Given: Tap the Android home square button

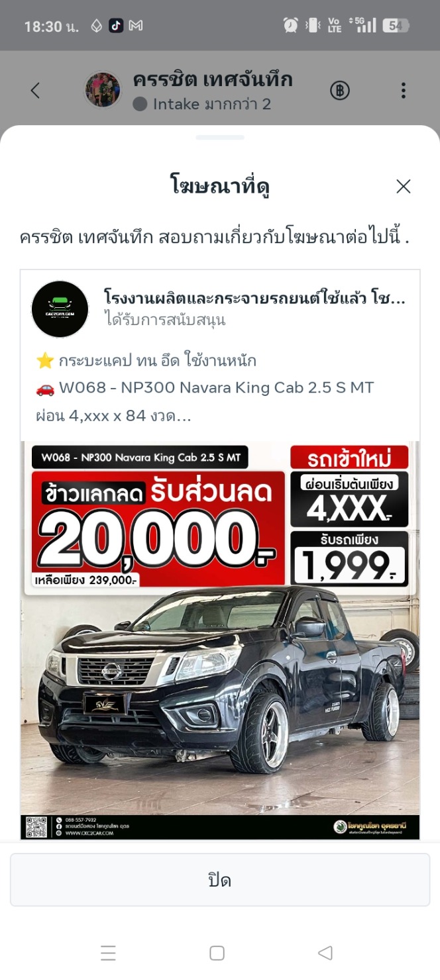Looking at the screenshot, I should pyautogui.click(x=217, y=953).
